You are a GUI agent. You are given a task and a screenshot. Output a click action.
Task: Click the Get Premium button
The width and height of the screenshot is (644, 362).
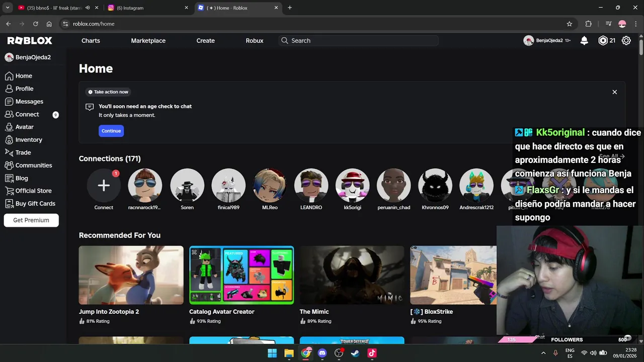pos(31,220)
